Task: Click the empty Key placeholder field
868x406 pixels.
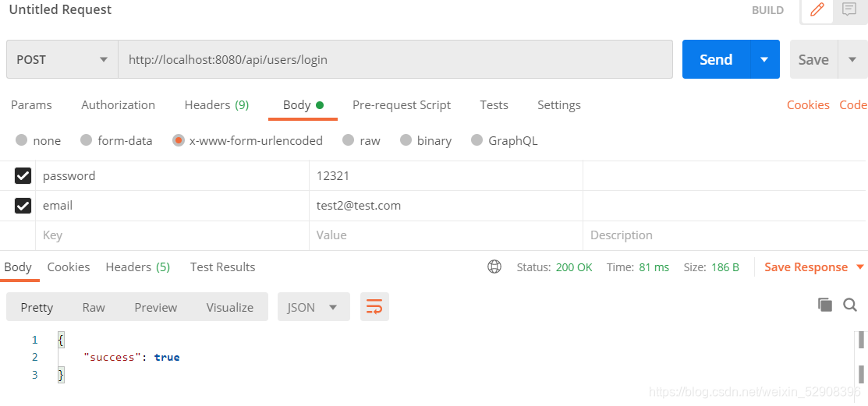Action: point(172,235)
